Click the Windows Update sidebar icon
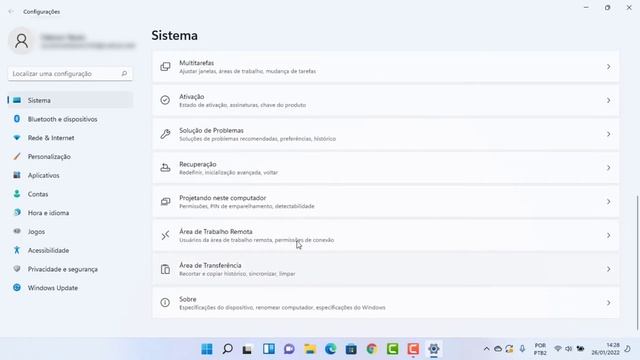Viewport: 640px width, 360px height. click(17, 288)
